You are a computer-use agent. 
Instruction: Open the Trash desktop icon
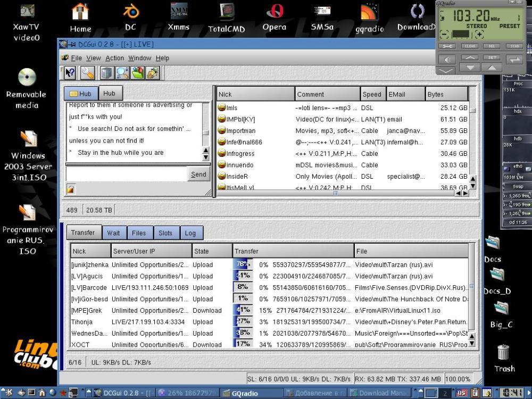tap(504, 358)
